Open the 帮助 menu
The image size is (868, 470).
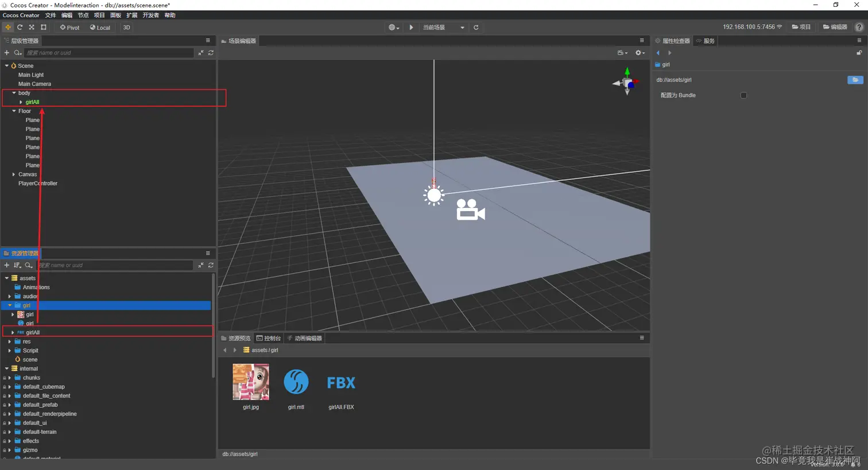tap(170, 15)
